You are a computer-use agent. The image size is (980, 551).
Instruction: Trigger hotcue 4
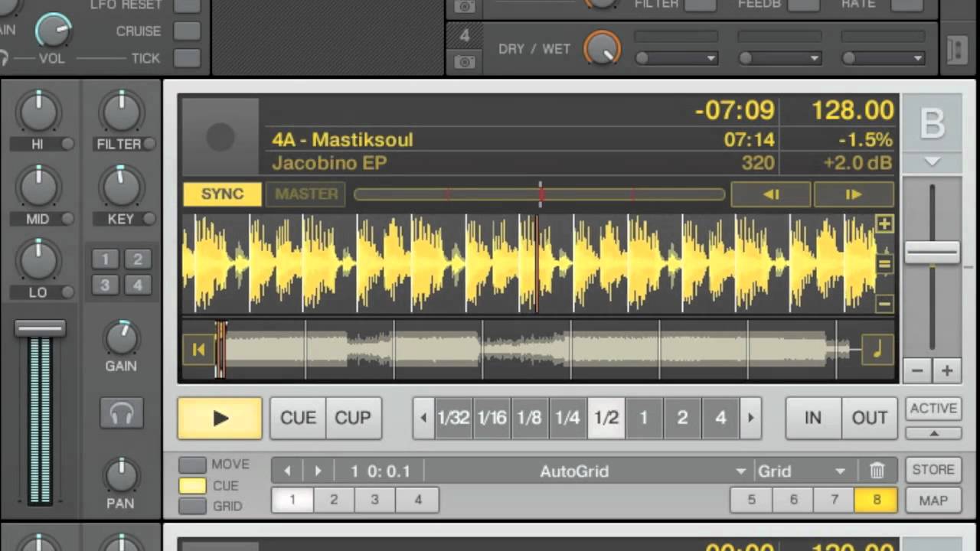(x=417, y=500)
